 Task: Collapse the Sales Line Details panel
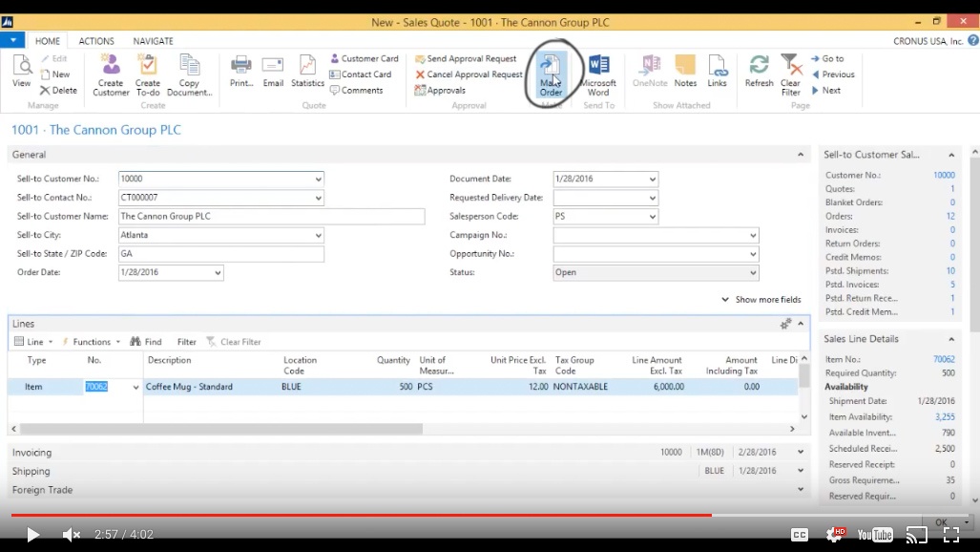pyautogui.click(x=951, y=339)
